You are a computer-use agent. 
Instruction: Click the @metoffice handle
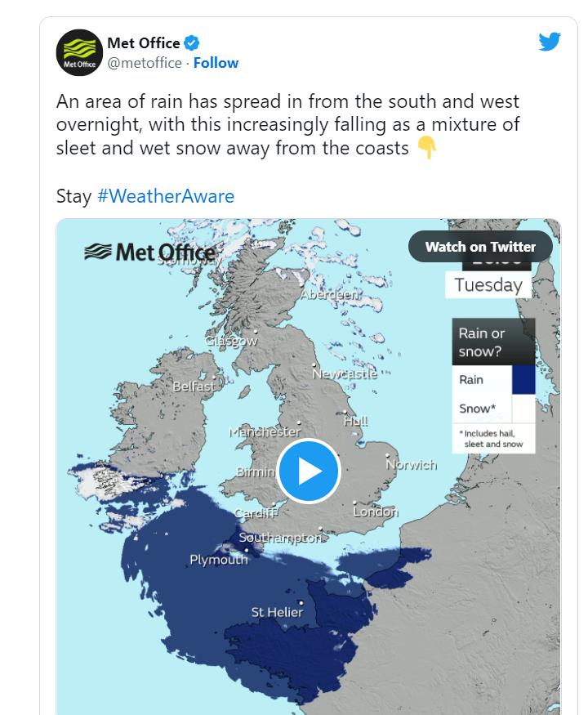tap(145, 63)
